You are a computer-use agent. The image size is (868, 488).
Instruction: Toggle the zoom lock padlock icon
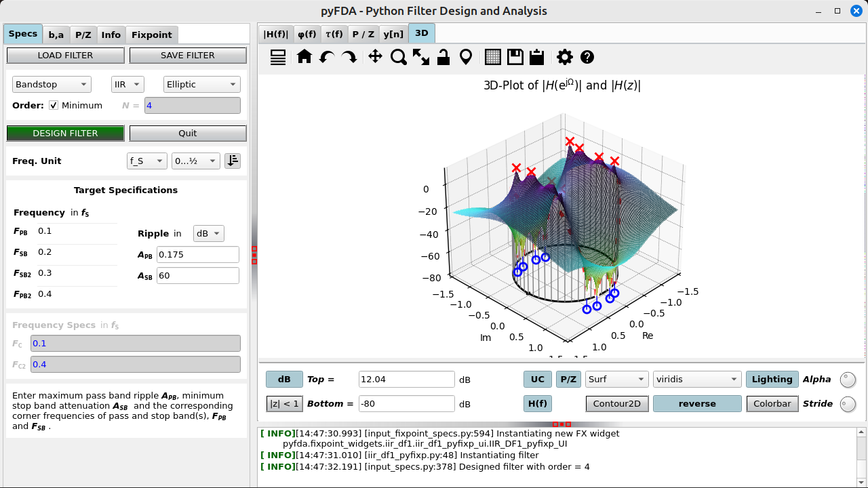[443, 58]
